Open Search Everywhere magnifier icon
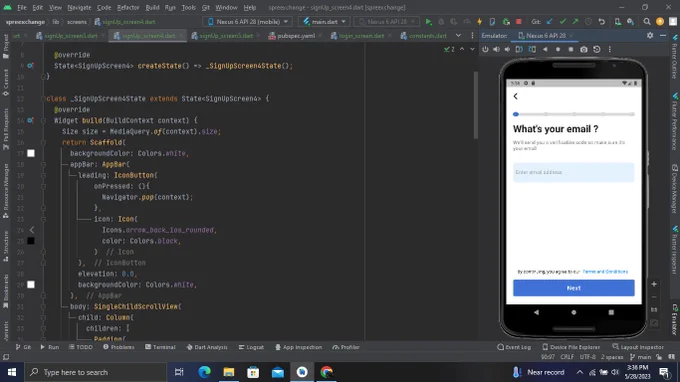The width and height of the screenshot is (680, 382). click(x=647, y=21)
